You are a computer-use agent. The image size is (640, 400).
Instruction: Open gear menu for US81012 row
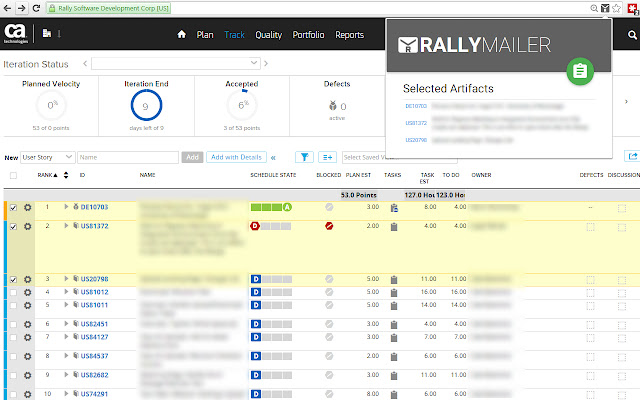pos(27,292)
